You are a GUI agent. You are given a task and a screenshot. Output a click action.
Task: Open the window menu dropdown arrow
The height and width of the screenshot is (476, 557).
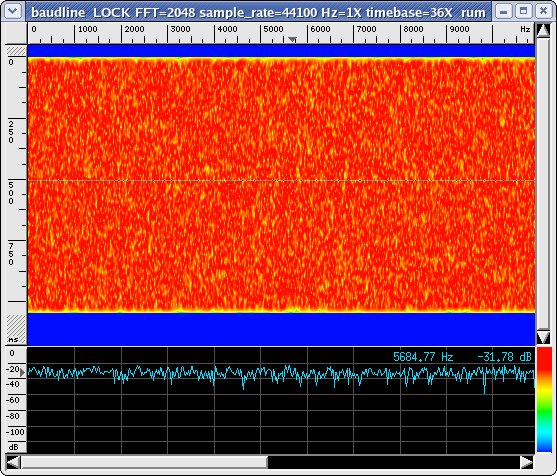click(13, 11)
